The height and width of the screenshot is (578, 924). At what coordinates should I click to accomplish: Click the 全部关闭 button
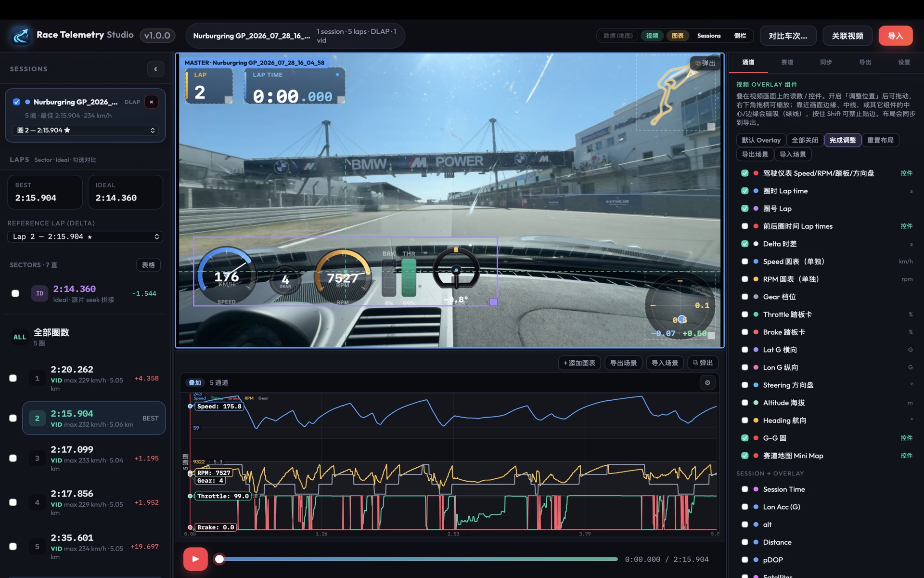[x=805, y=140]
